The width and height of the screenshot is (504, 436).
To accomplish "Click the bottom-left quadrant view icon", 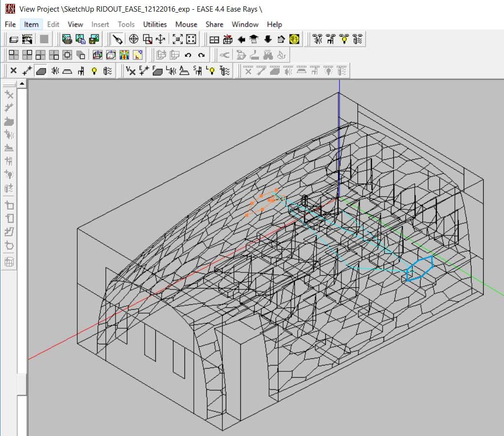I will 40,55.
